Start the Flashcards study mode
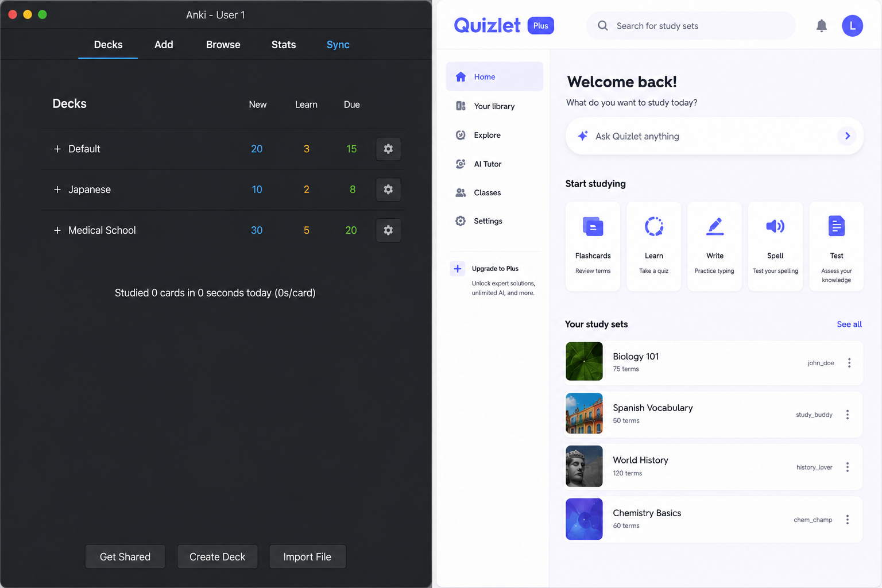 pyautogui.click(x=593, y=246)
